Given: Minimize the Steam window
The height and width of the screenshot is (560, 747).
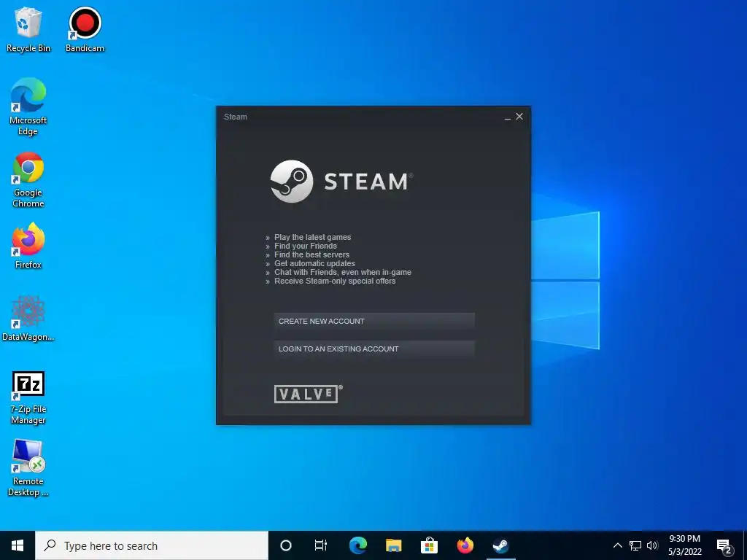Looking at the screenshot, I should (508, 117).
